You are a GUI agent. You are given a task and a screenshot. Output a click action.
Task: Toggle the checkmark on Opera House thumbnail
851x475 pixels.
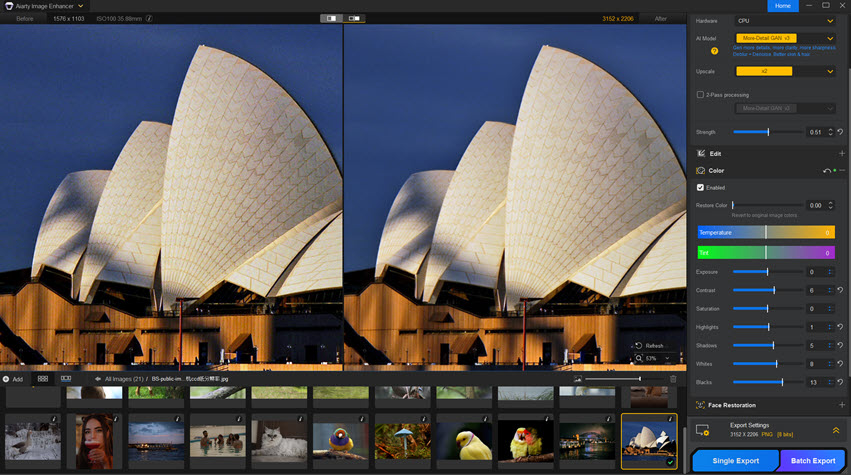pos(670,463)
